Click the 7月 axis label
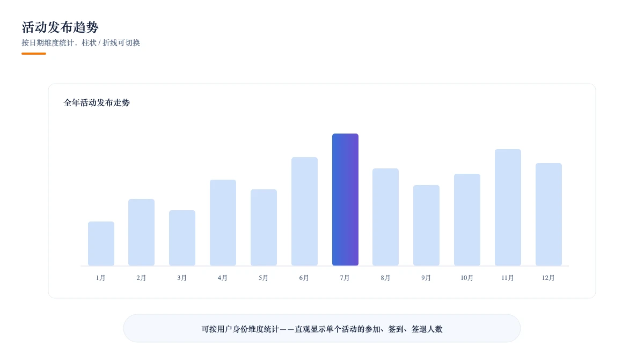The image size is (644, 362). (x=345, y=278)
